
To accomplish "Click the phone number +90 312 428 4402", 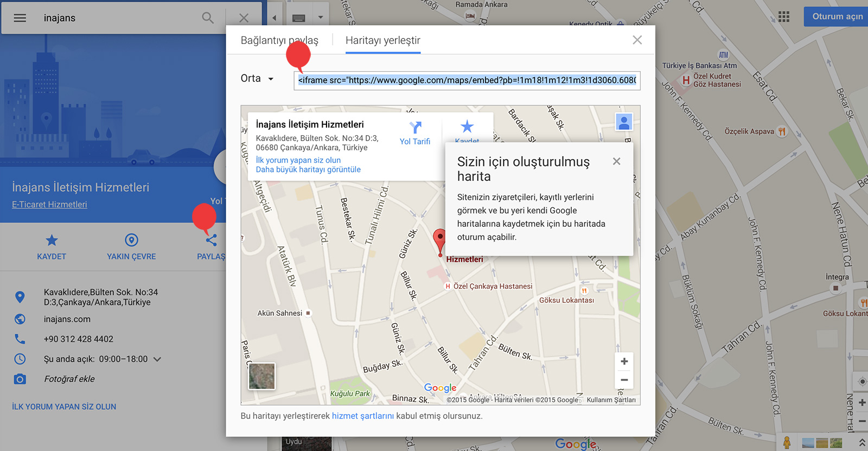I will [x=79, y=339].
